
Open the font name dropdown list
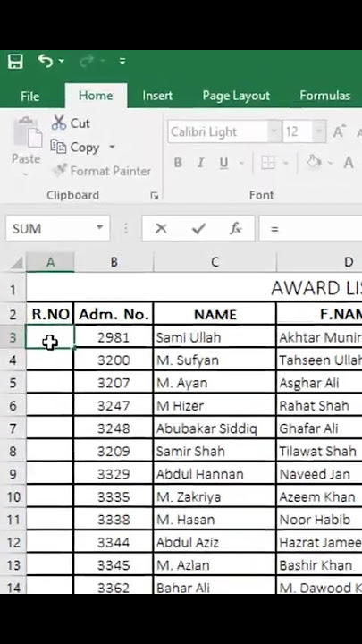[274, 131]
